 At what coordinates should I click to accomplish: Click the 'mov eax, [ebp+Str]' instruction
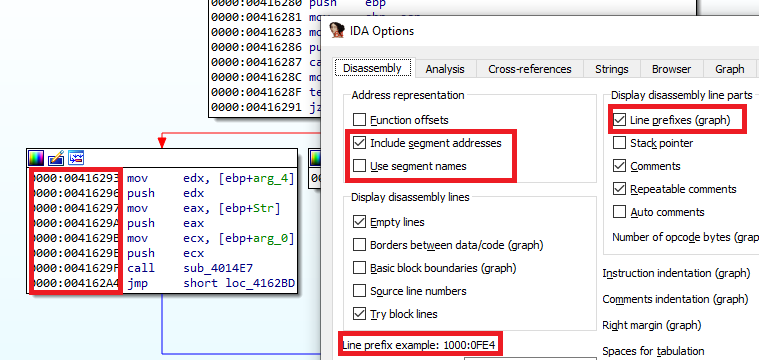click(x=204, y=208)
